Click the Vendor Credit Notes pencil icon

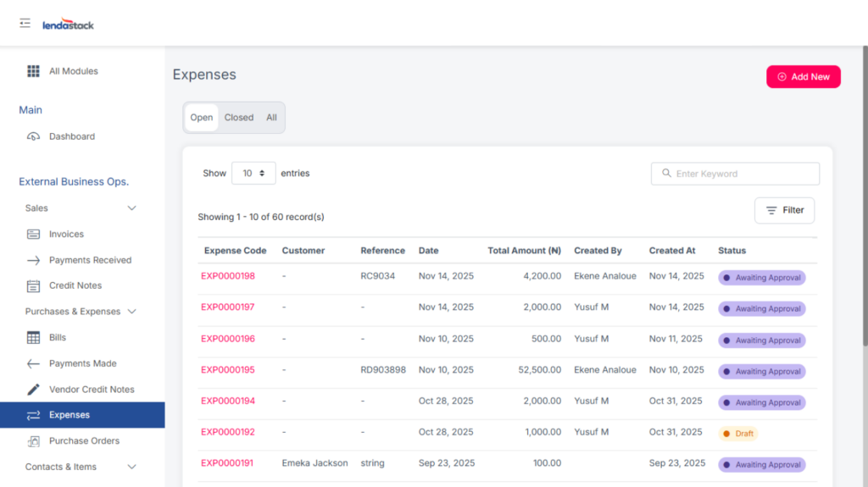[33, 390]
